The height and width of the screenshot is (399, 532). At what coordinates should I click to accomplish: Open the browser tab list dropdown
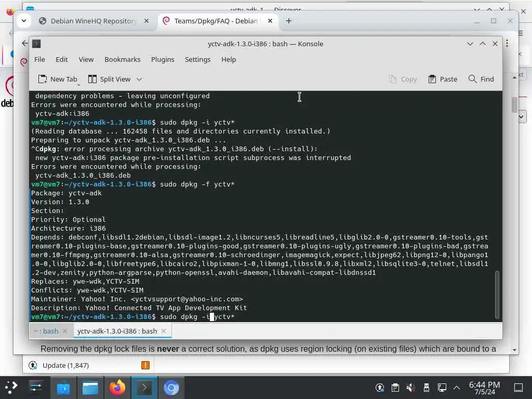tap(24, 21)
